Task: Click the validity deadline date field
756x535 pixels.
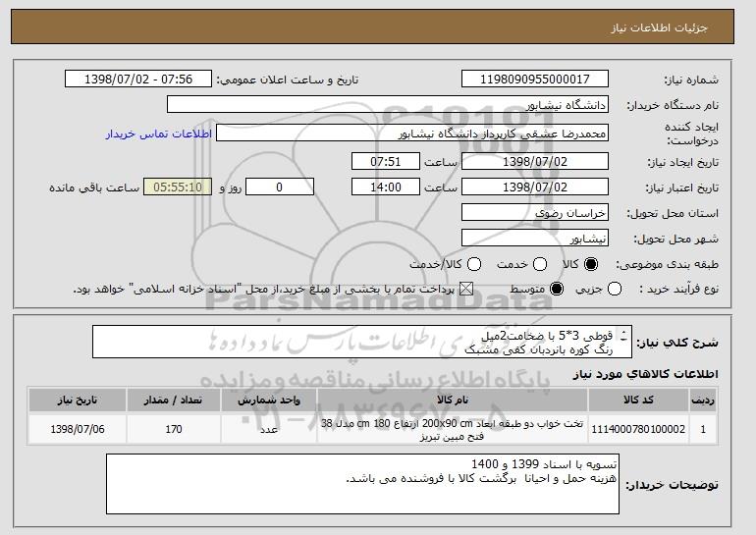Action: pyautogui.click(x=535, y=187)
